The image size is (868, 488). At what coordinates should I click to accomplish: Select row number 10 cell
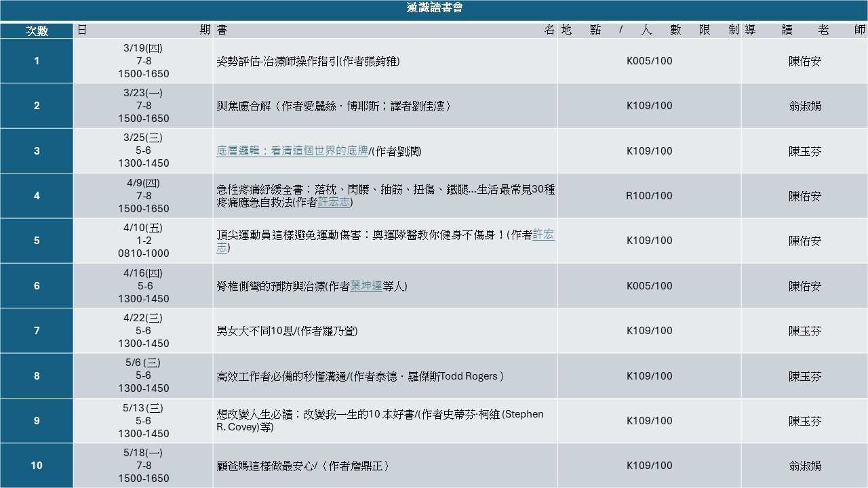37,465
